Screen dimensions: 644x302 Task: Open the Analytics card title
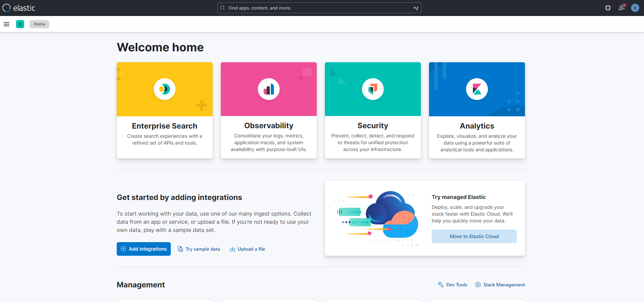pyautogui.click(x=477, y=126)
